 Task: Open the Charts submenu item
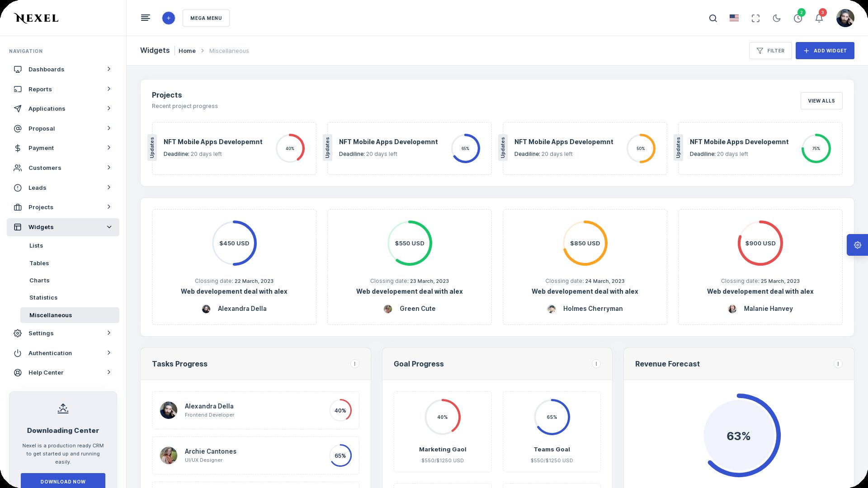point(39,280)
